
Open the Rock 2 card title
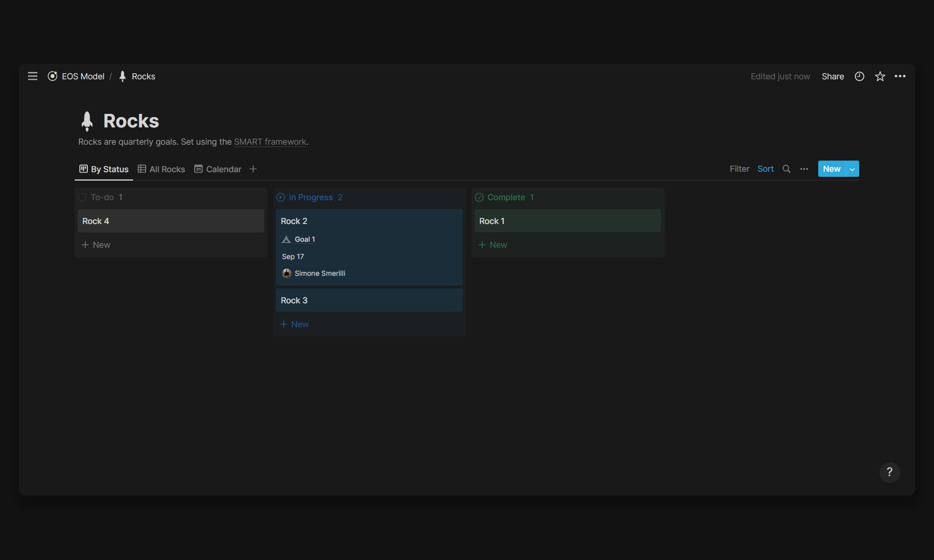294,221
